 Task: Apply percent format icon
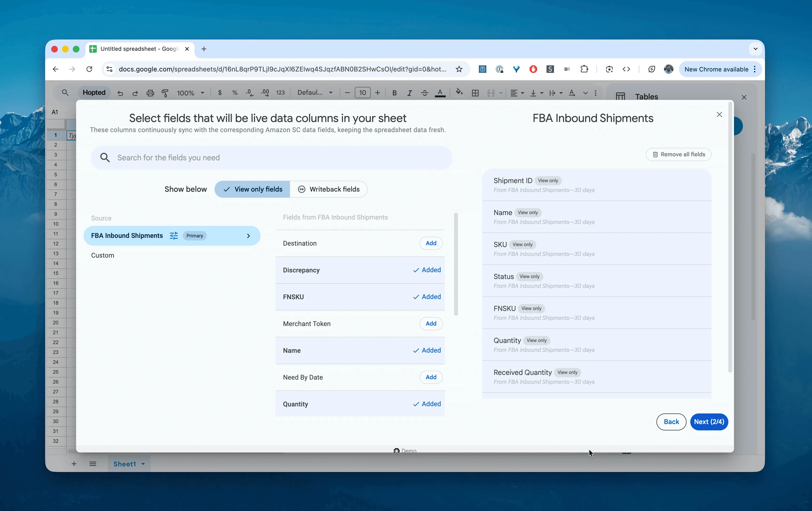click(x=235, y=93)
